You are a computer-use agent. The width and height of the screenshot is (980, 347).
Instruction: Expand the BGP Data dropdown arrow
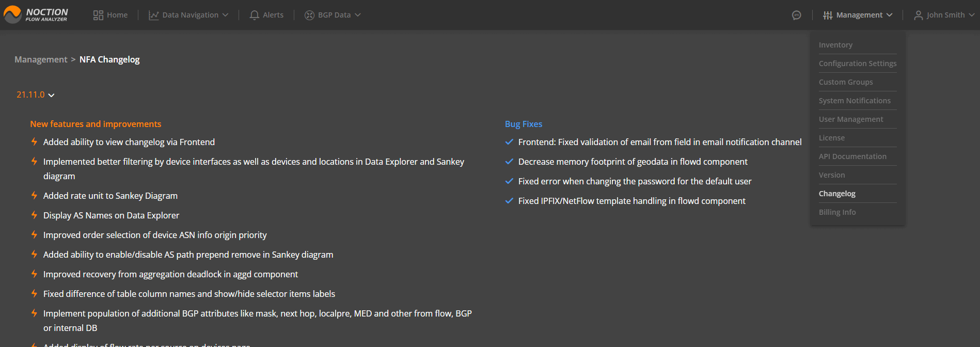click(x=358, y=15)
